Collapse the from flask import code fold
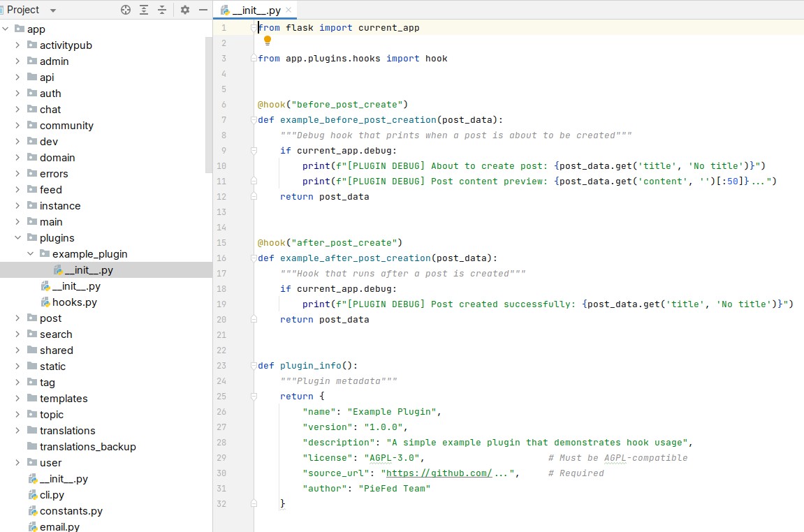Screen dimensions: 804x532 click(253, 27)
